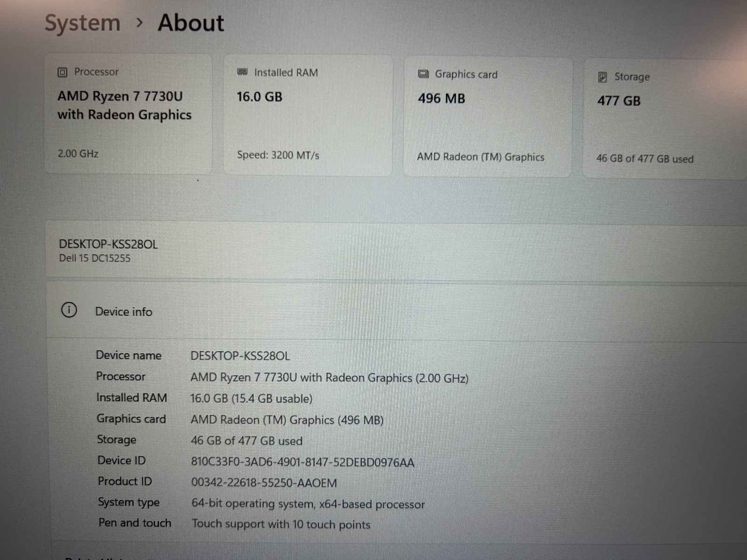The width and height of the screenshot is (747, 560).
Task: Select Touch support with 10 touch points
Action: coord(281,525)
